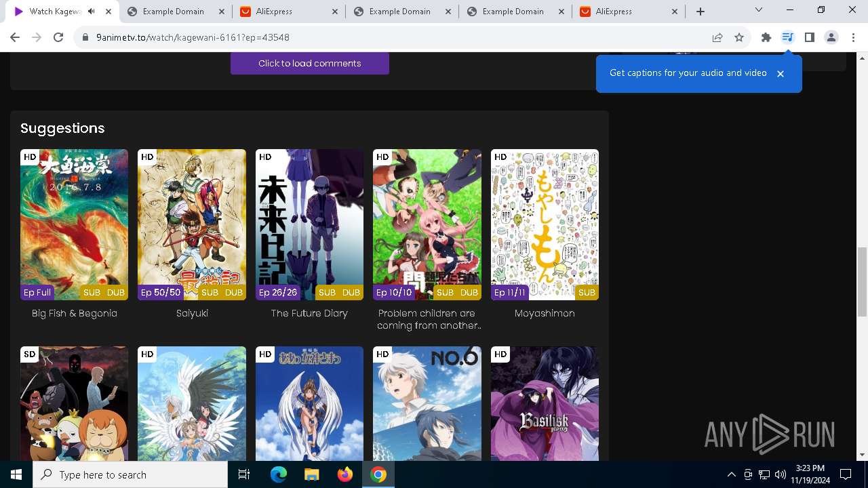Open the Saiyuki title link
The image size is (868, 488).
192,313
